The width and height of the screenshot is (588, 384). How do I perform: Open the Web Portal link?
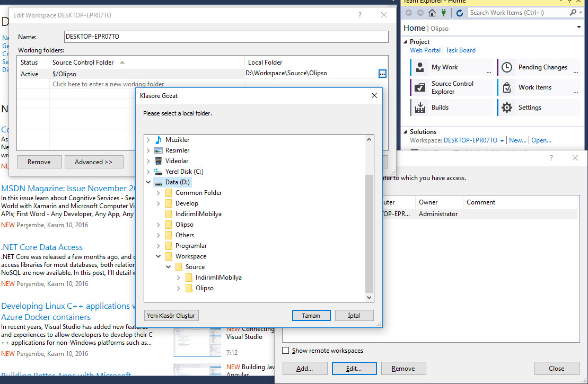pos(425,50)
